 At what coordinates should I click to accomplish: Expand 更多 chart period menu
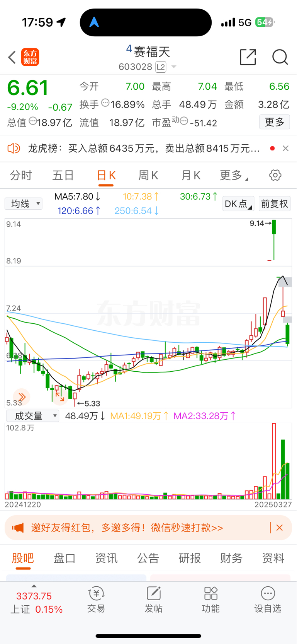tap(234, 176)
